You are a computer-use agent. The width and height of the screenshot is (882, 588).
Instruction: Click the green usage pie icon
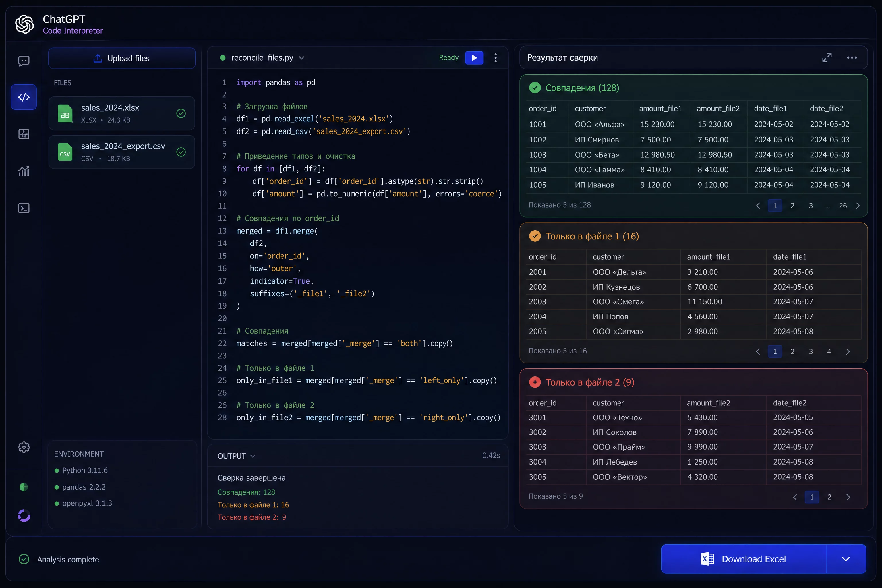click(x=24, y=487)
